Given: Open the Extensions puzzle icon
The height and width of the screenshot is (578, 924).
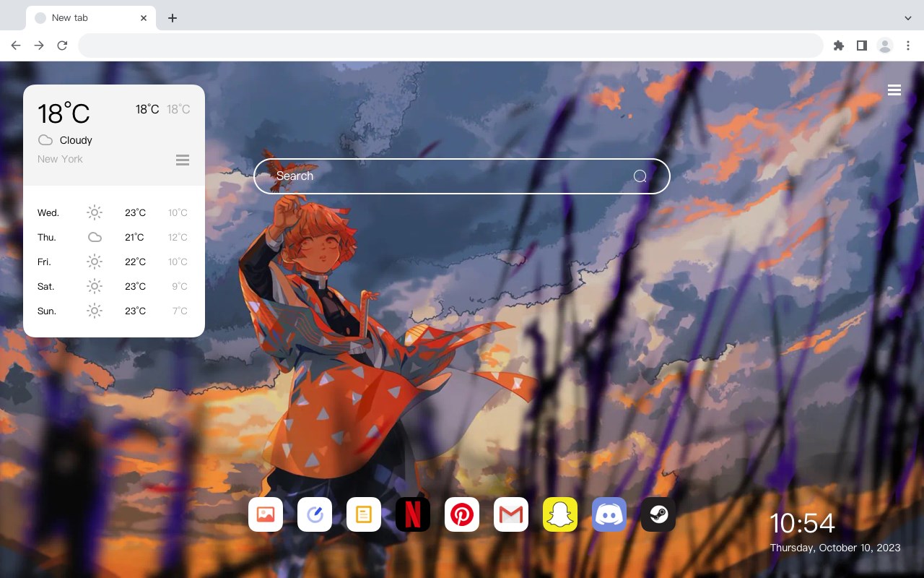Looking at the screenshot, I should (838, 46).
